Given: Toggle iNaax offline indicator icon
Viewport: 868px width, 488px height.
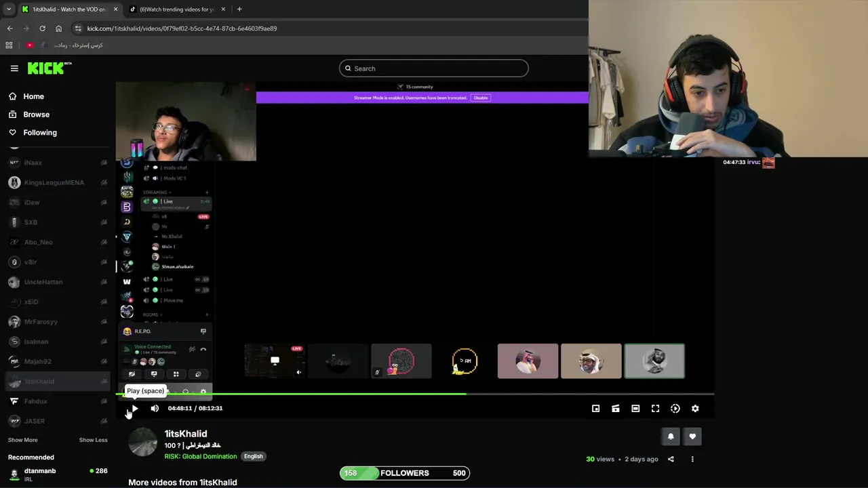Looking at the screenshot, I should 104,163.
